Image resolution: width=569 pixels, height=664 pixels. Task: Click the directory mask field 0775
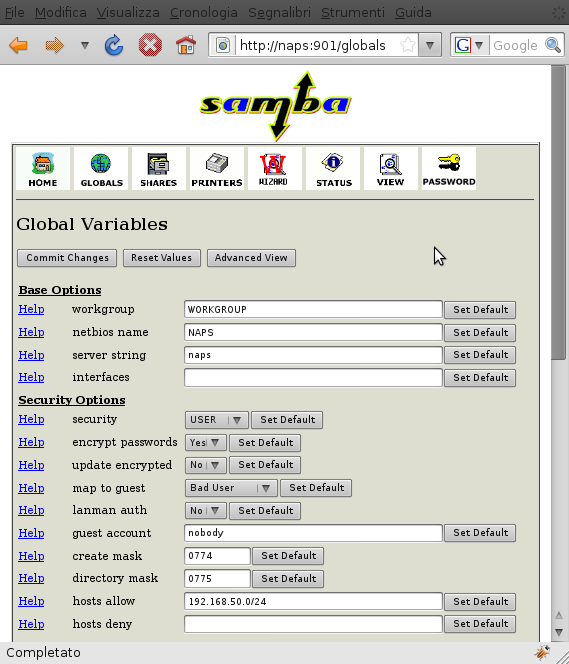(x=217, y=579)
